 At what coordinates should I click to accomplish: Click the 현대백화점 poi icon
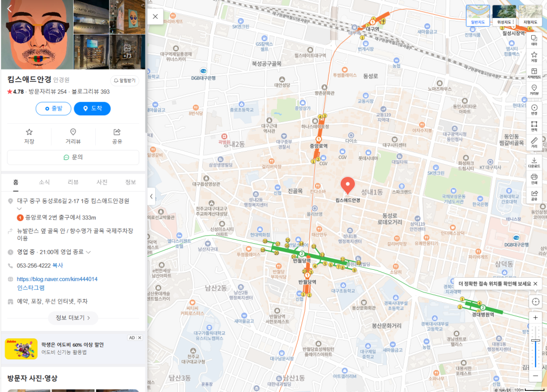(x=260, y=229)
